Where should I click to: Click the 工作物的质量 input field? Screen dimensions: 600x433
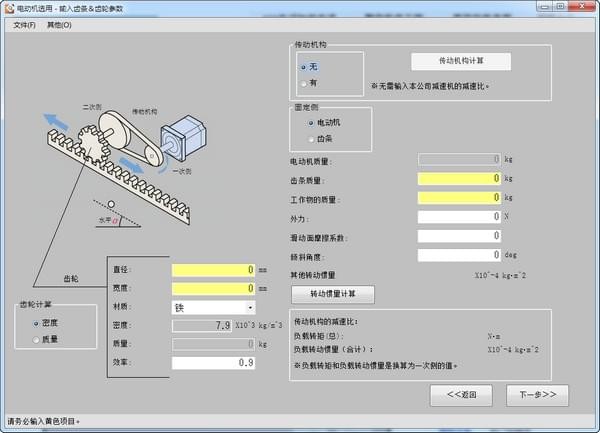point(459,197)
